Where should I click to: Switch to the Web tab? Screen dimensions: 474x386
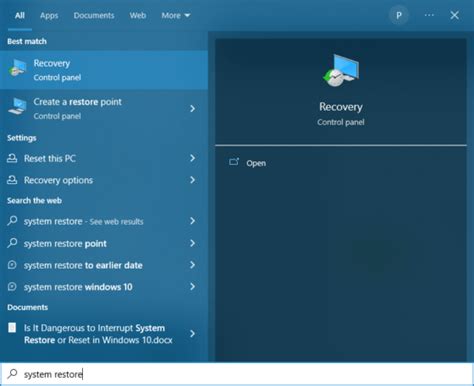[x=138, y=15]
